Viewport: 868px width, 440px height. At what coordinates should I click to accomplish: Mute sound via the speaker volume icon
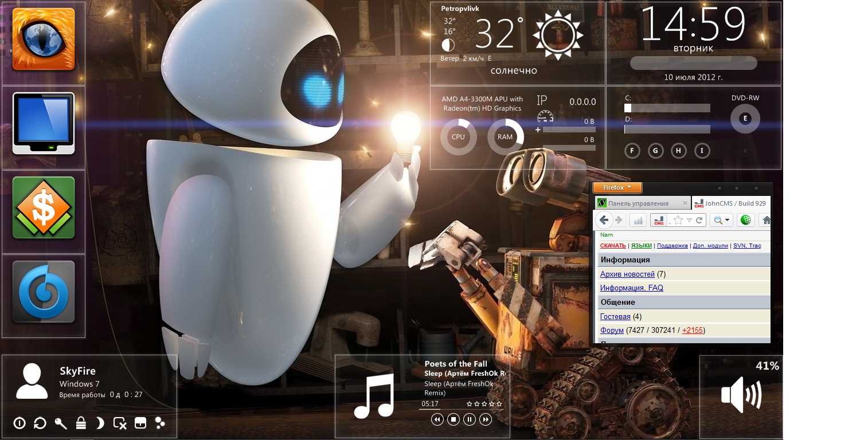point(741,395)
